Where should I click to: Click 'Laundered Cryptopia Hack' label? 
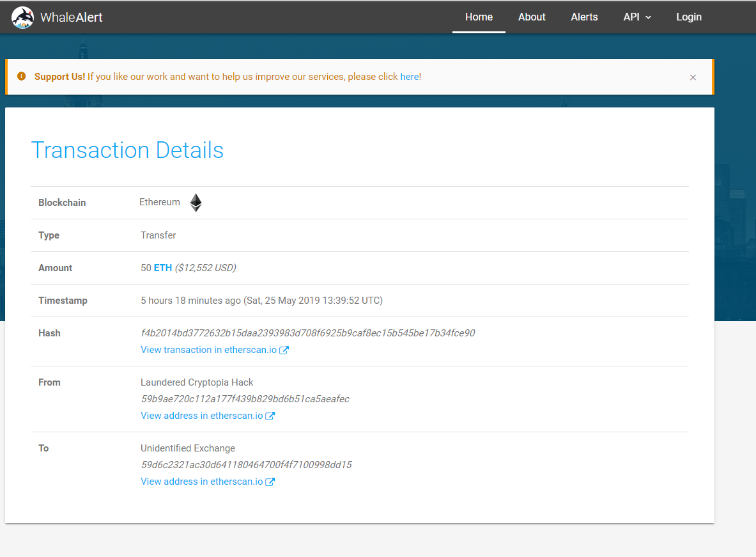click(x=197, y=382)
